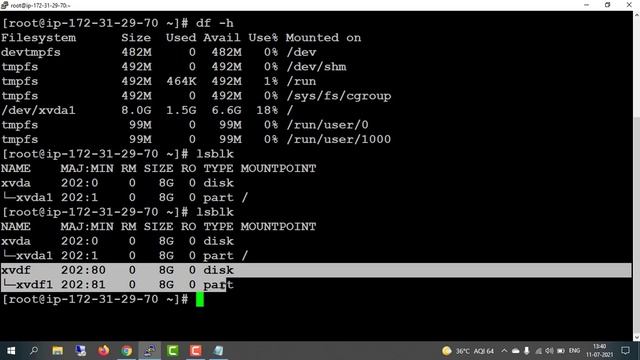Open taskbar search magnifier
The image size is (640, 360).
34,351
